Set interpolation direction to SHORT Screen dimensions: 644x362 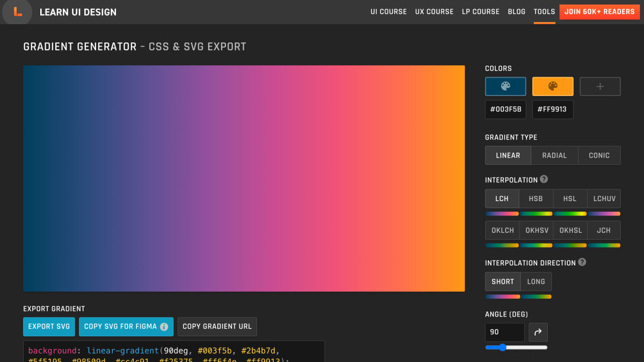point(503,282)
